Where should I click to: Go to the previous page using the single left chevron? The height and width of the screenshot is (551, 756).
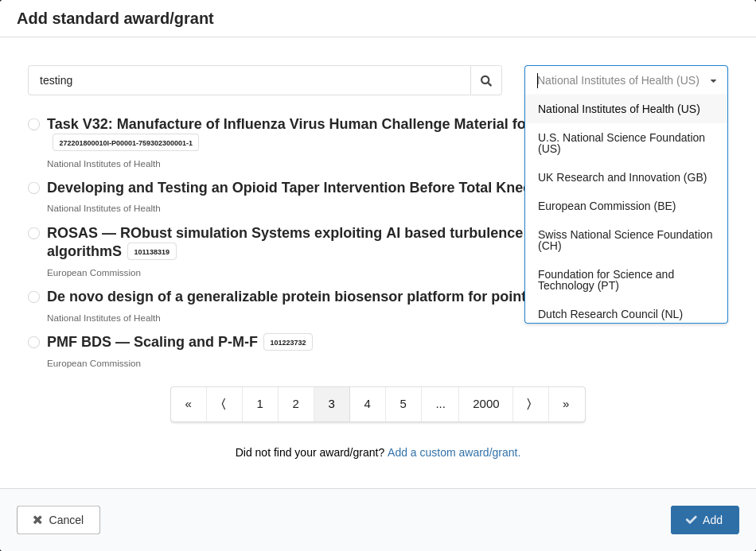224,404
